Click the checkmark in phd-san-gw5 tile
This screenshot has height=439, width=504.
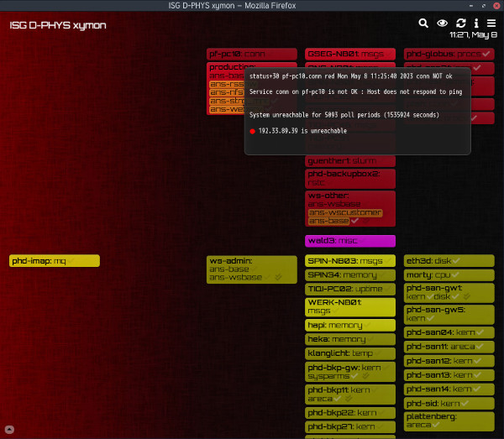pos(430,318)
